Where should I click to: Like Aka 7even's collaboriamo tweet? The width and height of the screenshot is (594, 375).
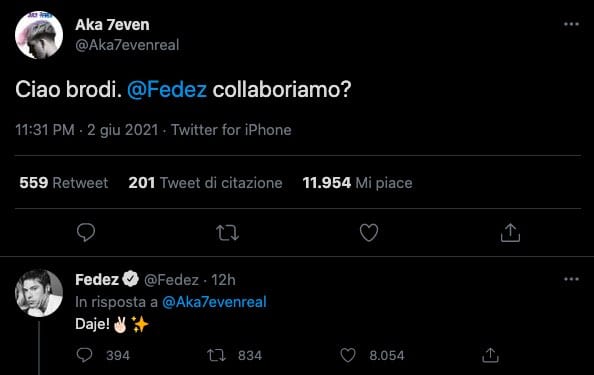(x=369, y=232)
